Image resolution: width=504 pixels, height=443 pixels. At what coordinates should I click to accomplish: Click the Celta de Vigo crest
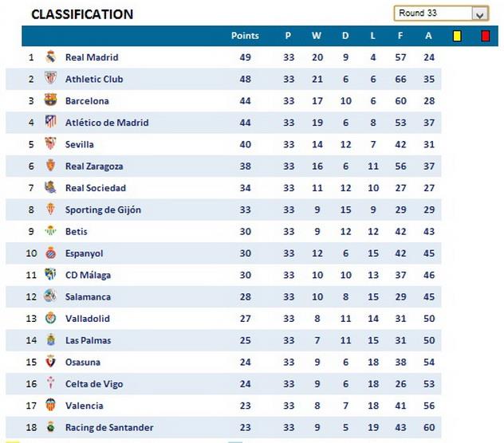[x=50, y=384]
